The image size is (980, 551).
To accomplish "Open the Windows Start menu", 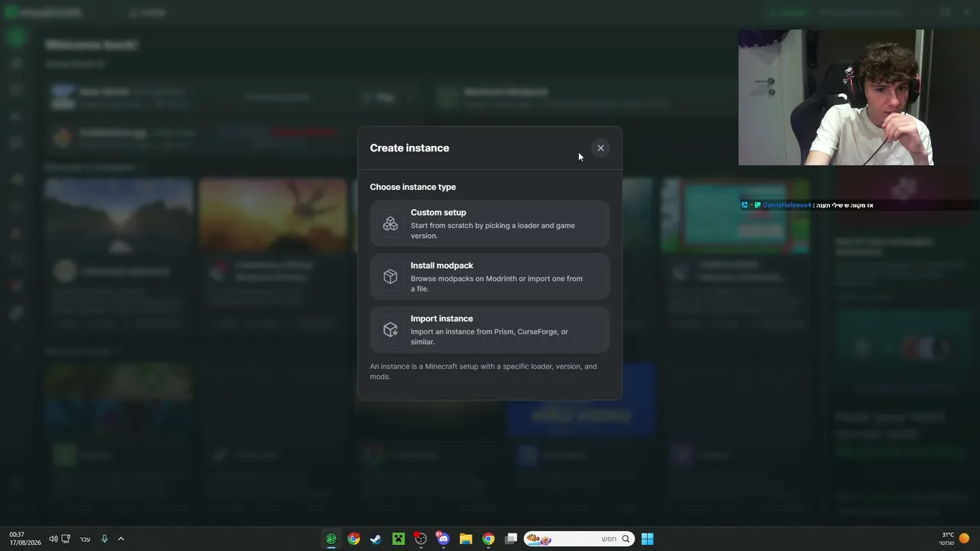I will pos(647,539).
